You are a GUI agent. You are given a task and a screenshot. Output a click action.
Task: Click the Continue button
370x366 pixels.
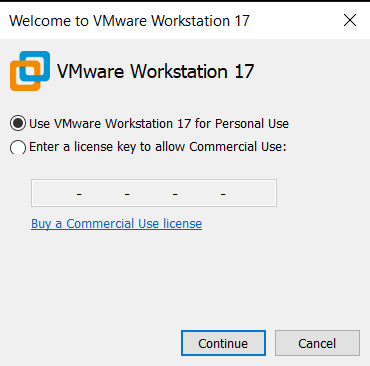tap(223, 343)
